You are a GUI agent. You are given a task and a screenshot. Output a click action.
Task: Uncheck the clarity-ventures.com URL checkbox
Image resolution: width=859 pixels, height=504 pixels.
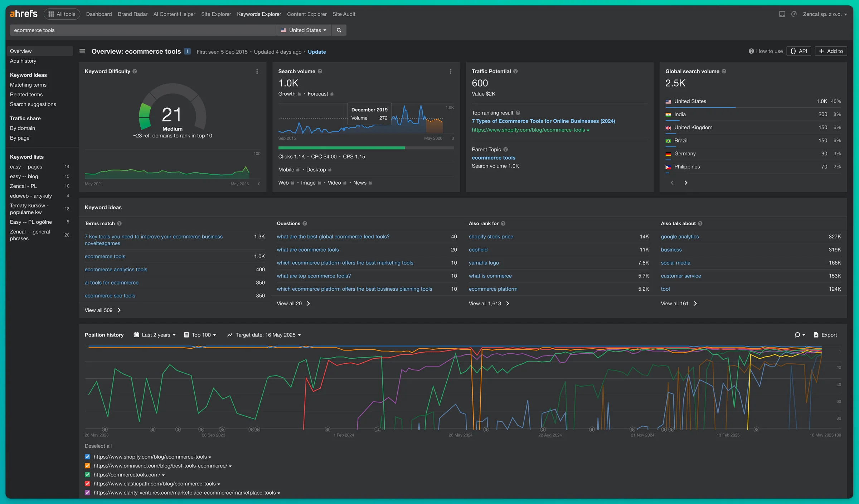click(x=87, y=493)
